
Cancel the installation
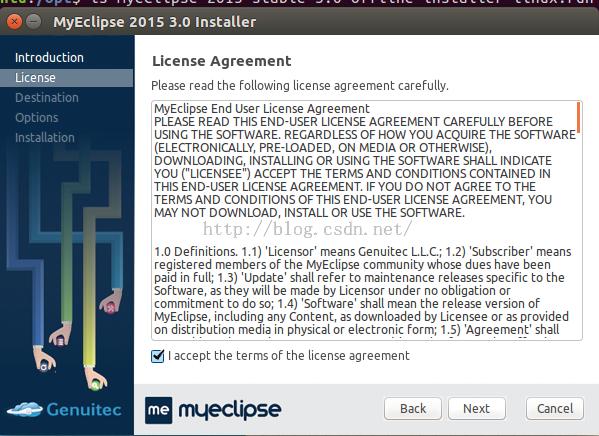tap(555, 408)
